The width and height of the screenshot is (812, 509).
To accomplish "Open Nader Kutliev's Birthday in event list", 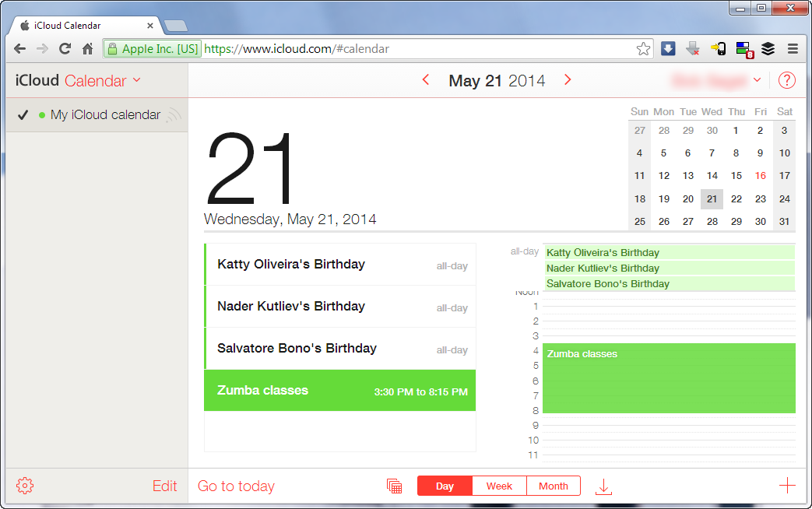I will tap(340, 306).
